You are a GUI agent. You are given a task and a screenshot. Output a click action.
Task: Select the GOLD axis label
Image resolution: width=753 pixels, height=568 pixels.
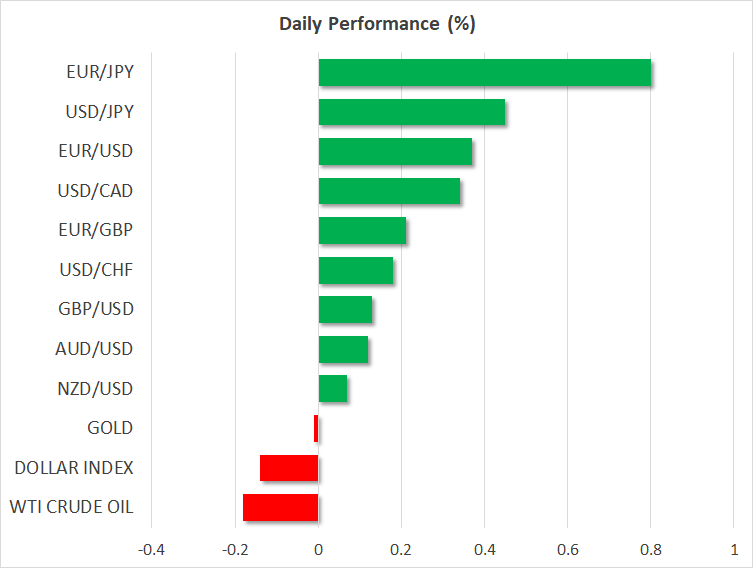[110, 428]
